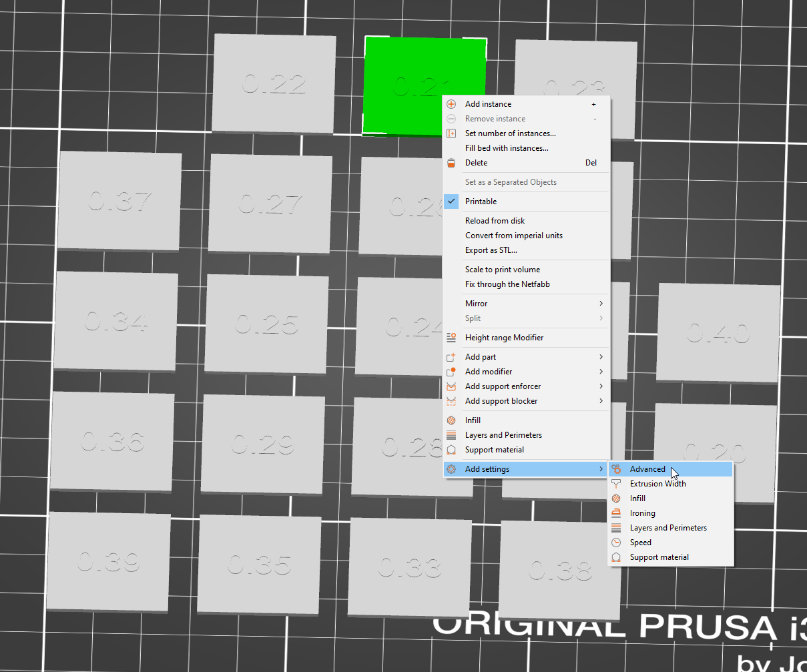Open the Add modifier submenu arrow
Viewport: 807px width, 672px height.
[601, 372]
